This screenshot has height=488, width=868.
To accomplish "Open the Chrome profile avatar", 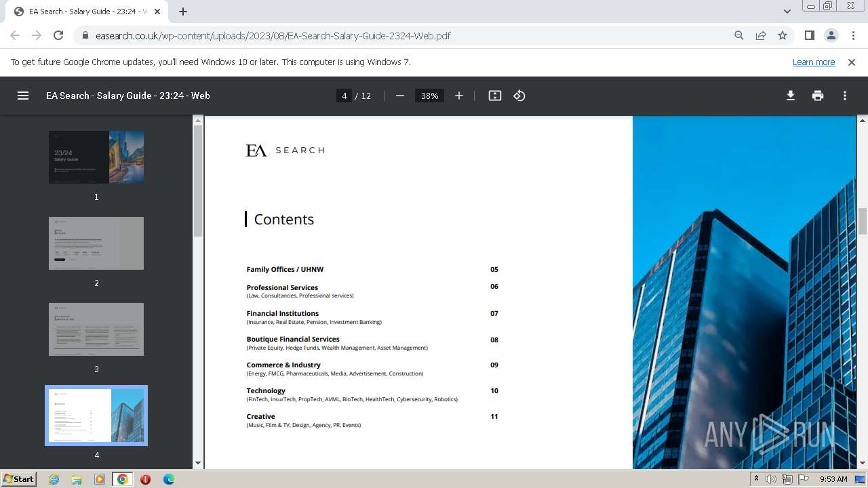I will 831,35.
